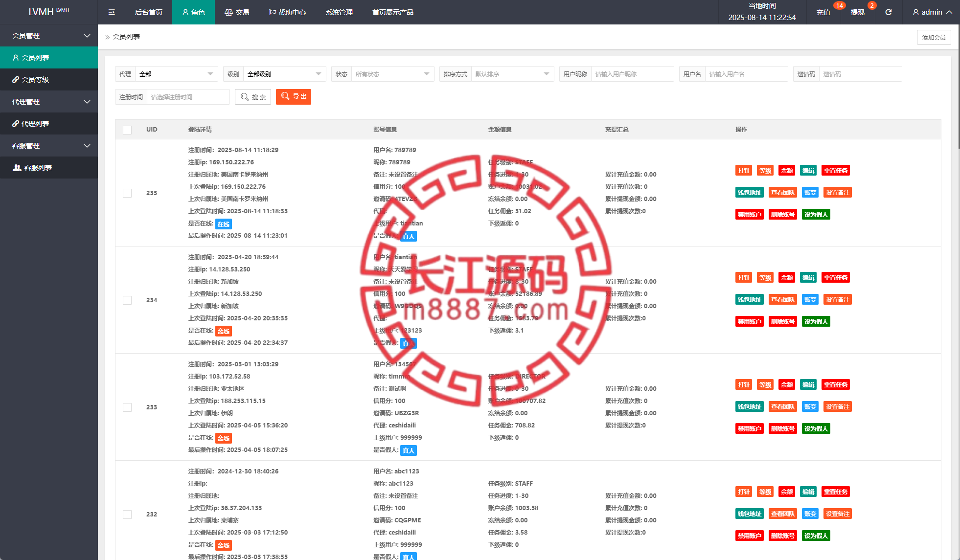Open 代理列表 link icon in sidebar
Screen dimensions: 960x560
coord(16,124)
